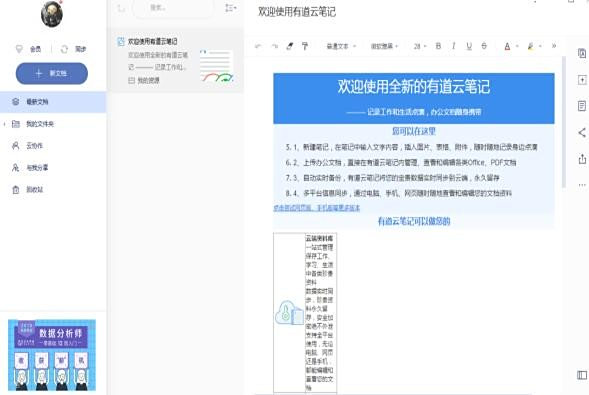The width and height of the screenshot is (589, 395).
Task: Click the list line starting with 6. 2.
Action: click(400, 163)
